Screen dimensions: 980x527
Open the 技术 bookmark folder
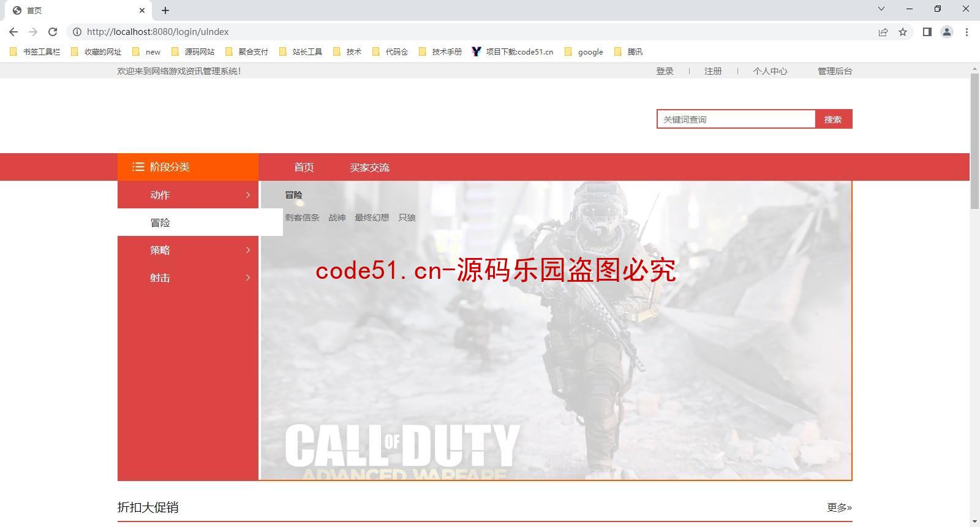click(347, 52)
